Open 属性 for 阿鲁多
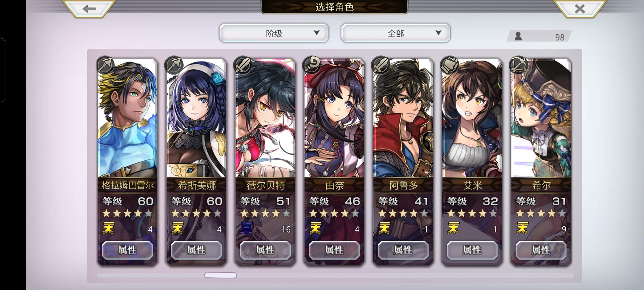 click(x=403, y=250)
